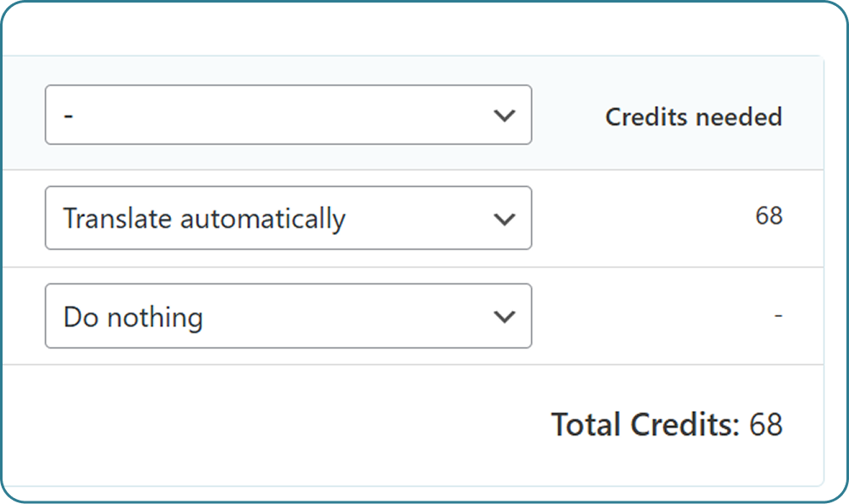Click the word automatically in the second dropdown
The width and height of the screenshot is (849, 504).
262,219
